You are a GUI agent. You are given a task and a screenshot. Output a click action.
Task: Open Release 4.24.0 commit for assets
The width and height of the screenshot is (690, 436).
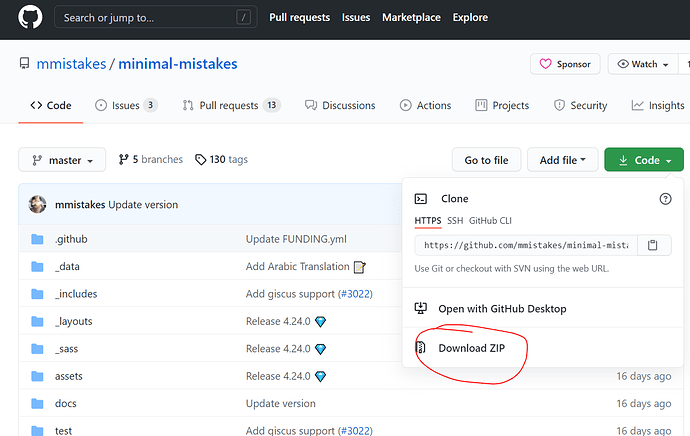click(x=278, y=376)
